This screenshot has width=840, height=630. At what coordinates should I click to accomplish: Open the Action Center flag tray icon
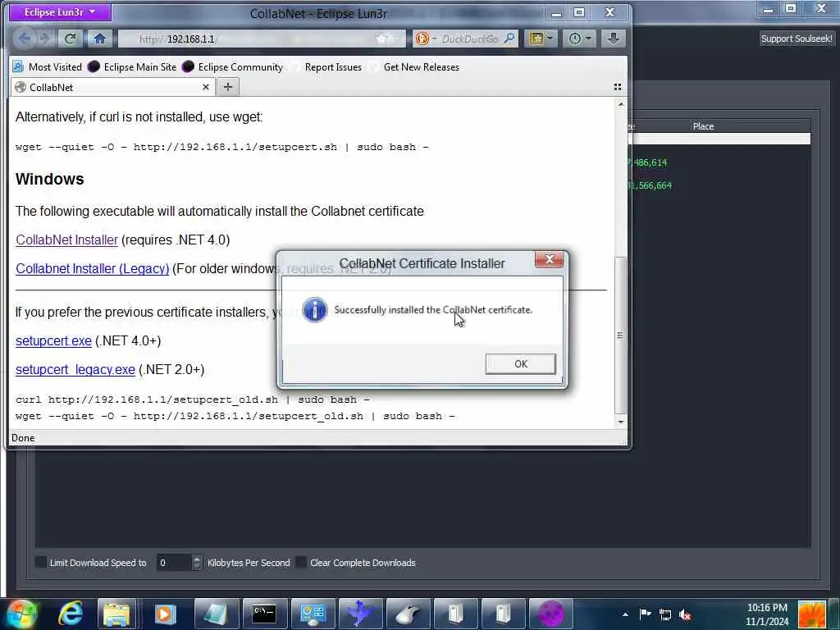tap(645, 614)
